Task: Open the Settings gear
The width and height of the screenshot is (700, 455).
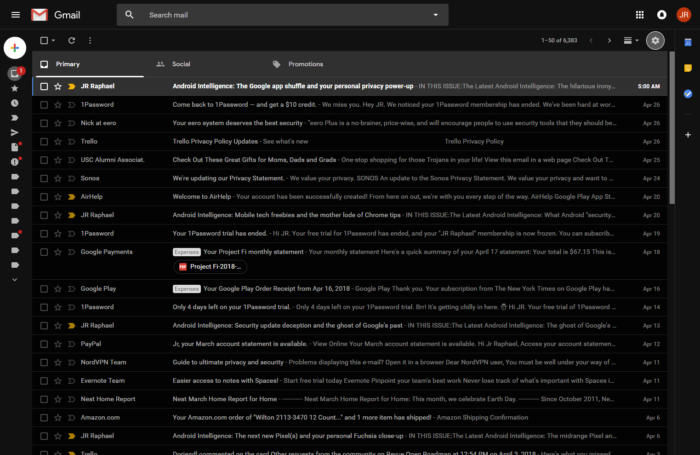Action: [655, 41]
